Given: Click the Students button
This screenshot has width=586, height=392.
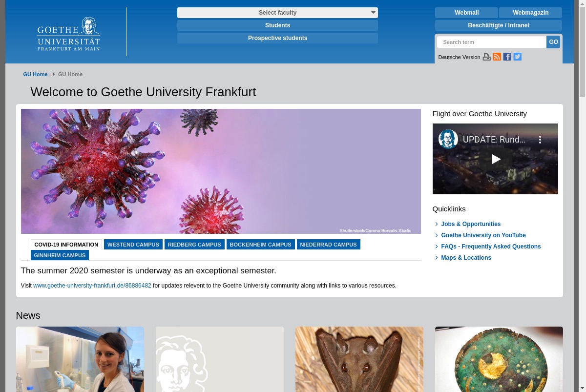Looking at the screenshot, I should coord(277,25).
